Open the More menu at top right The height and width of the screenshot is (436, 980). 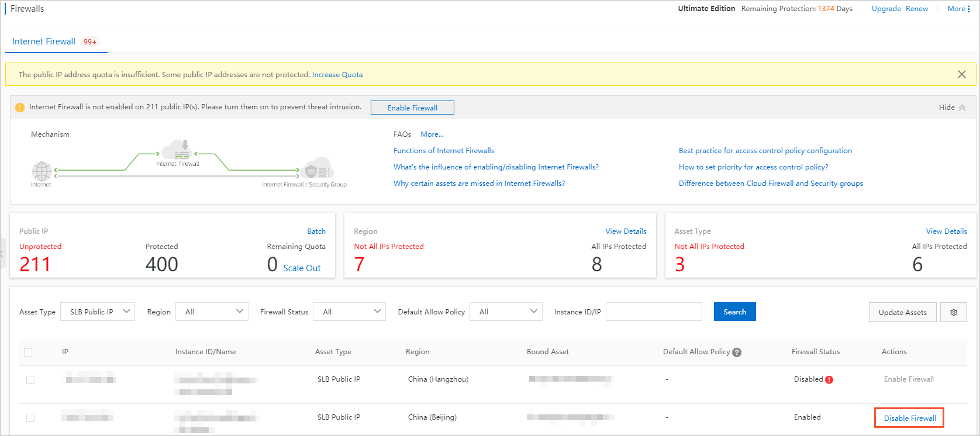tap(959, 9)
